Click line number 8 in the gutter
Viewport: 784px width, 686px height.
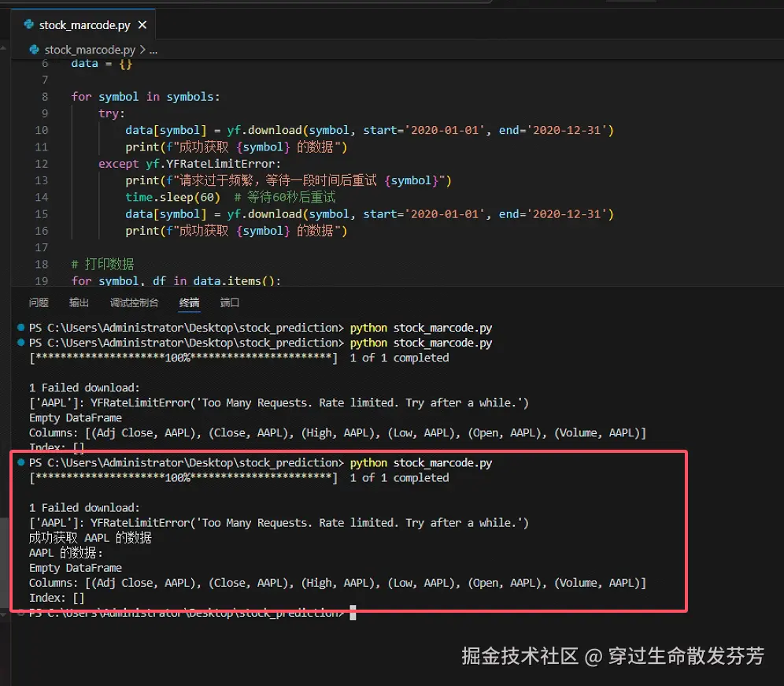click(x=45, y=97)
